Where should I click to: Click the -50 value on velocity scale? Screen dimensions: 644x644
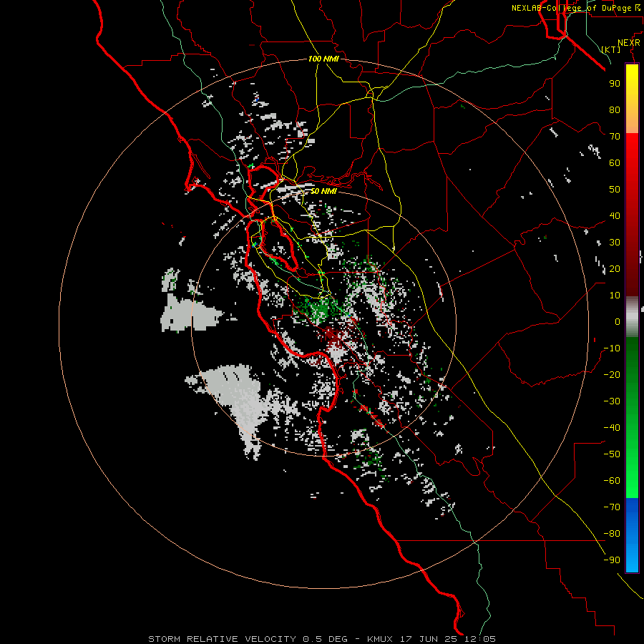612,454
